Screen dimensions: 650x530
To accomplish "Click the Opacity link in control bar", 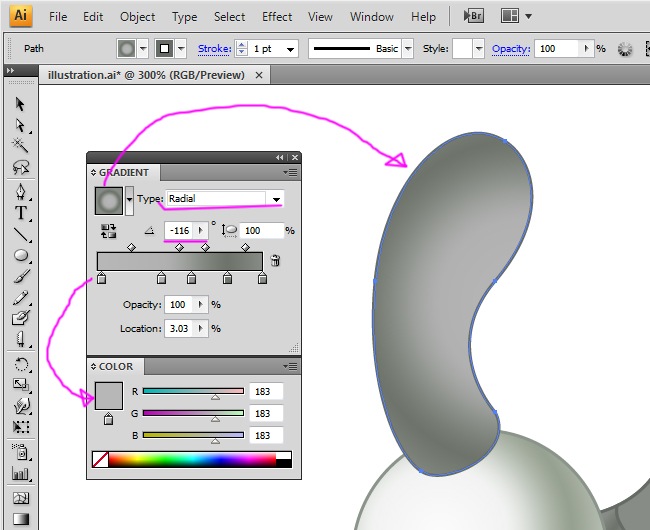I will [511, 49].
